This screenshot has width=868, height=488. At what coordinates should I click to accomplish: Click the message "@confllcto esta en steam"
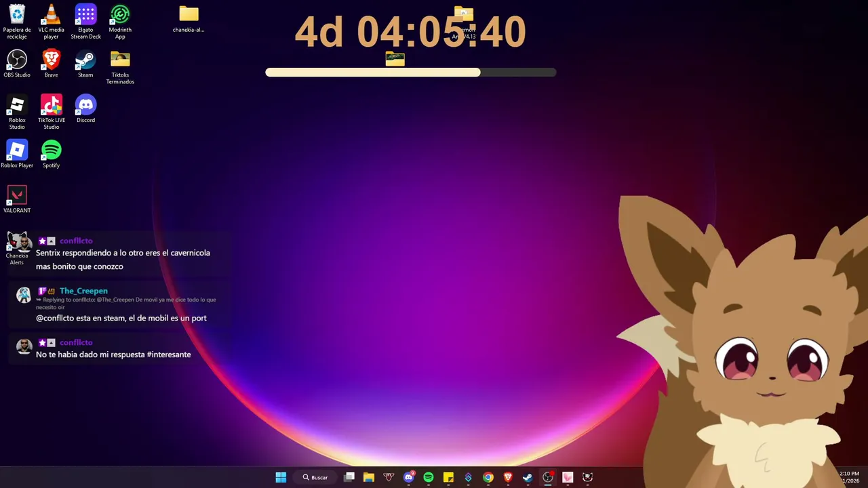pyautogui.click(x=121, y=318)
